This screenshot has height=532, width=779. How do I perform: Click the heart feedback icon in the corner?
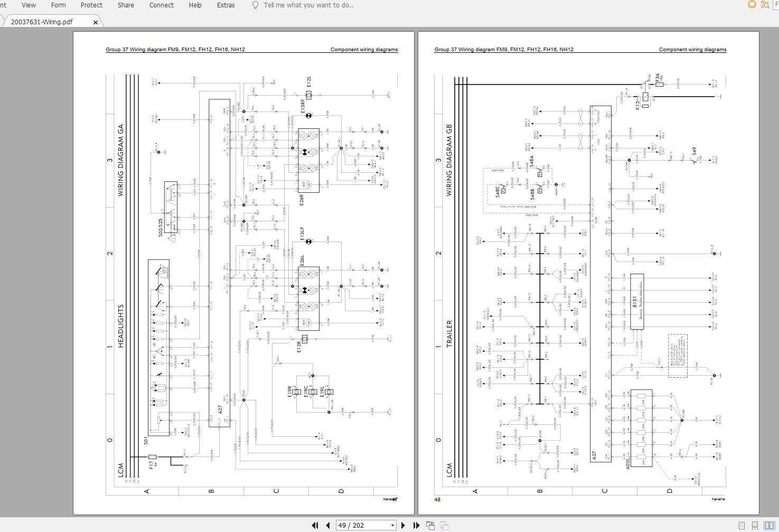pos(751,5)
